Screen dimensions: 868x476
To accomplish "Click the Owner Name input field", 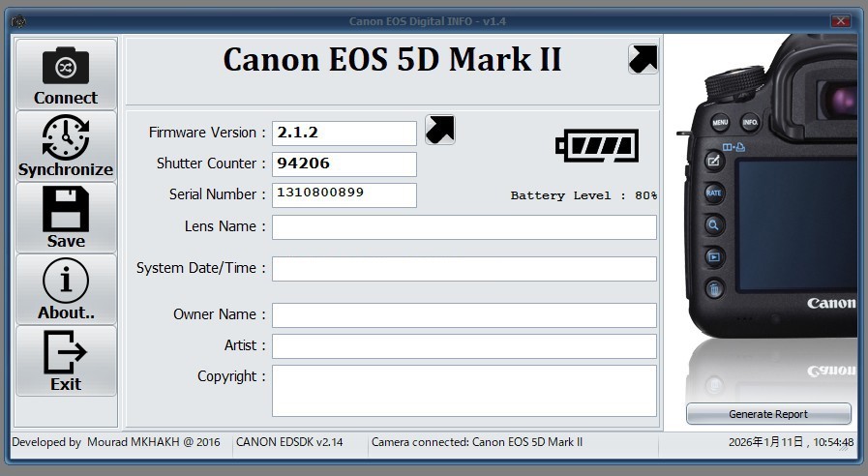I will (x=464, y=315).
